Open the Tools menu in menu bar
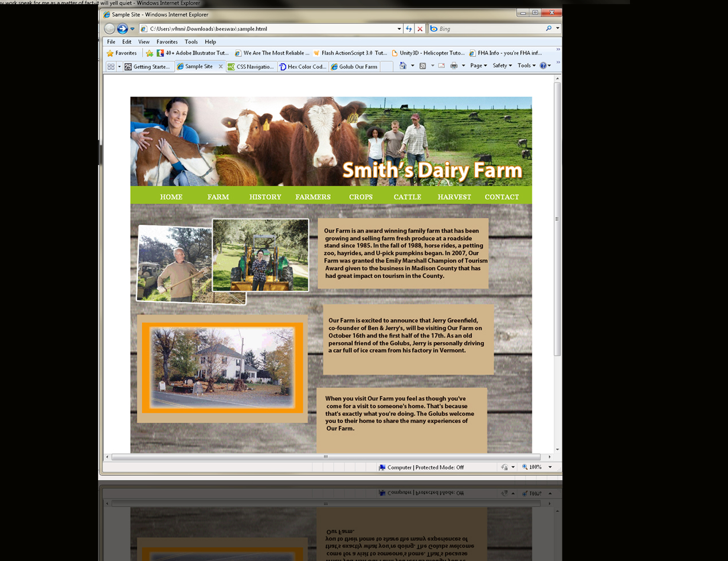728x561 pixels. 191,42
